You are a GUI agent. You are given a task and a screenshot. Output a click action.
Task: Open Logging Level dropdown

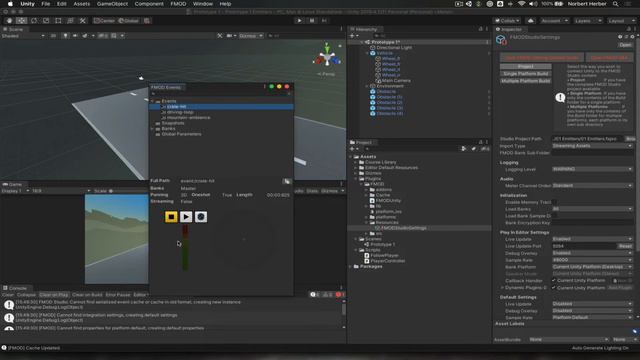[592, 169]
